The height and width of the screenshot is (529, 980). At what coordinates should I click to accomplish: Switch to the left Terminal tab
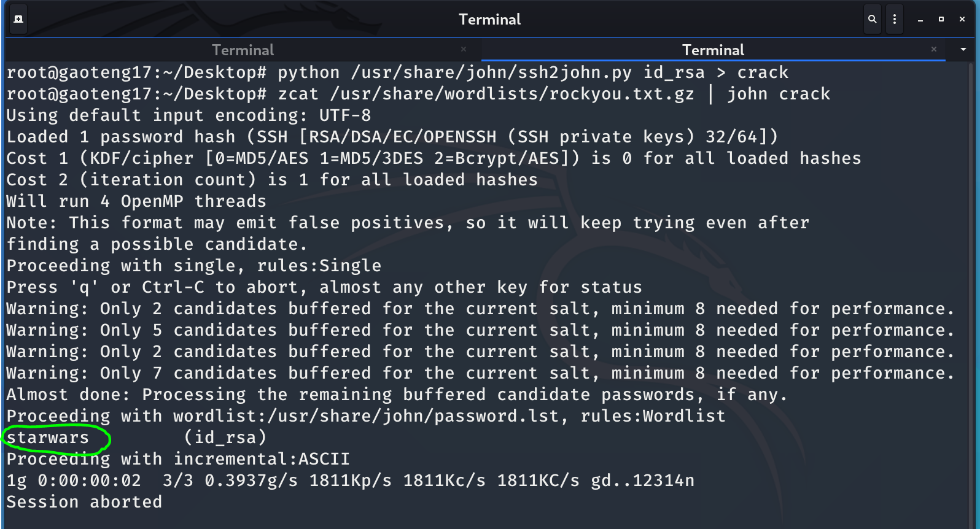point(243,50)
